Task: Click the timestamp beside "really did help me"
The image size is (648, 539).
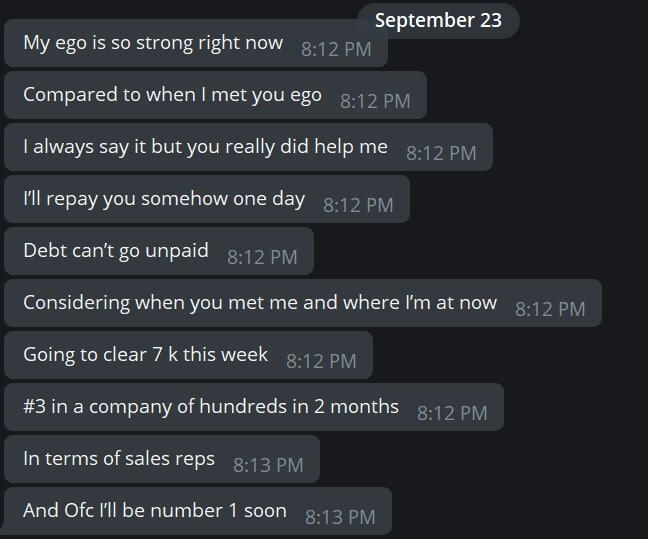Action: pyautogui.click(x=441, y=153)
